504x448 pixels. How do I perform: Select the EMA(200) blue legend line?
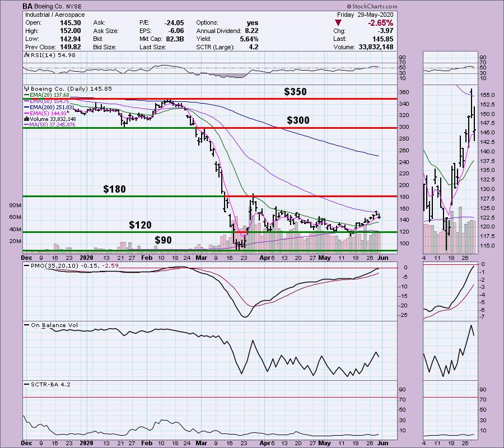pyautogui.click(x=28, y=107)
